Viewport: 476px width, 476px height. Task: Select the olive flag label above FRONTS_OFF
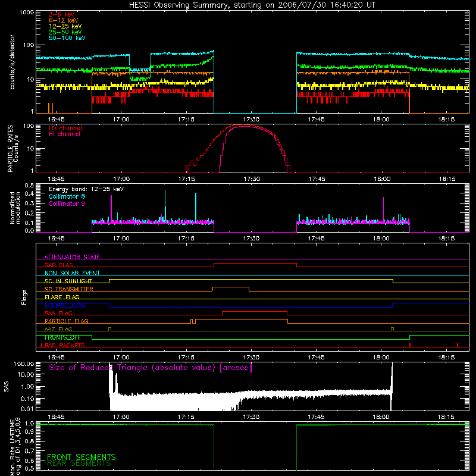58,329
